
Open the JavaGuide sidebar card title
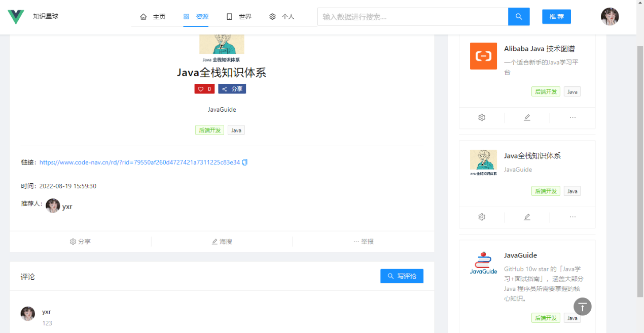tap(520, 255)
